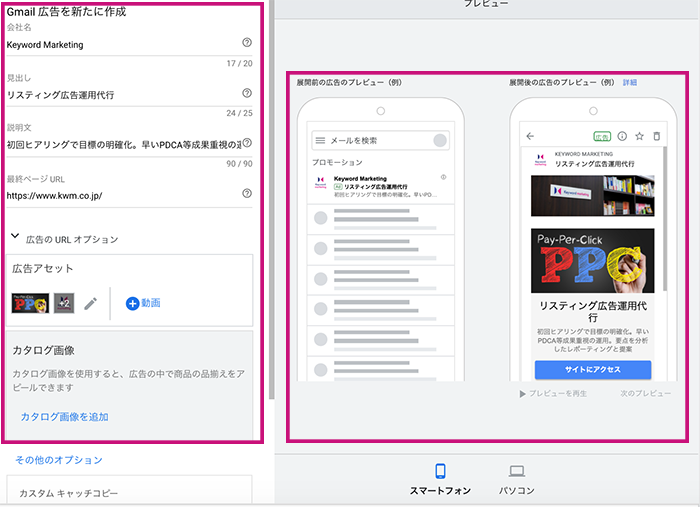700x507 pixels.
Task: Click help icon beside description field
Action: click(247, 143)
